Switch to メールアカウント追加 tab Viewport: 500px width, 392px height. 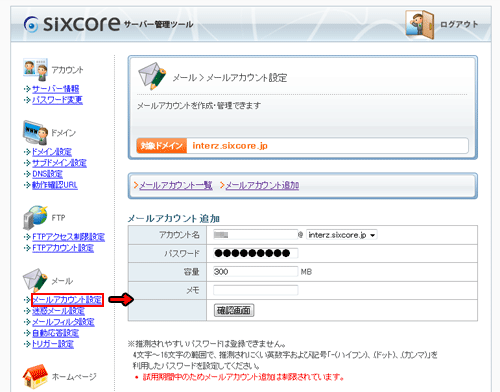(262, 185)
